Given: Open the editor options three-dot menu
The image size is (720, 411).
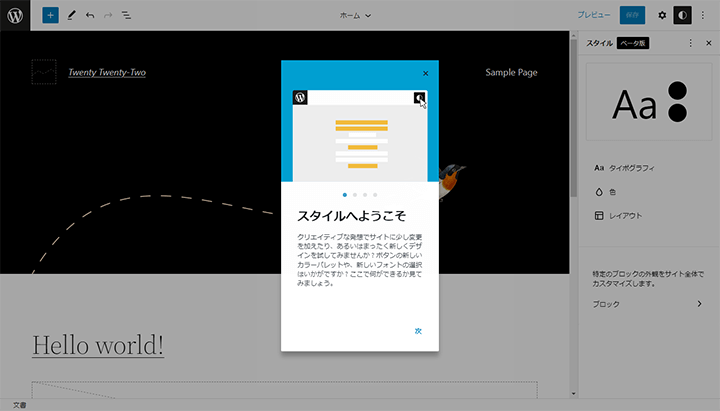Looking at the screenshot, I should [703, 15].
